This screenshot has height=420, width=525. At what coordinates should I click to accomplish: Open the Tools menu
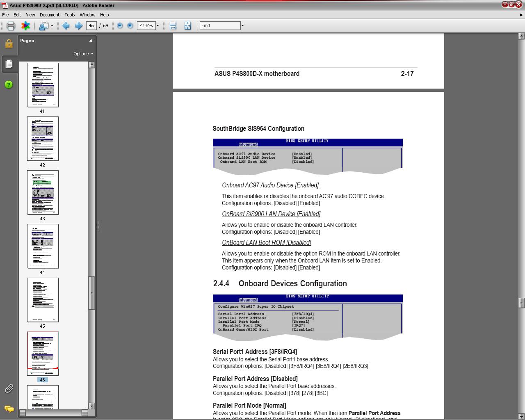pos(70,15)
